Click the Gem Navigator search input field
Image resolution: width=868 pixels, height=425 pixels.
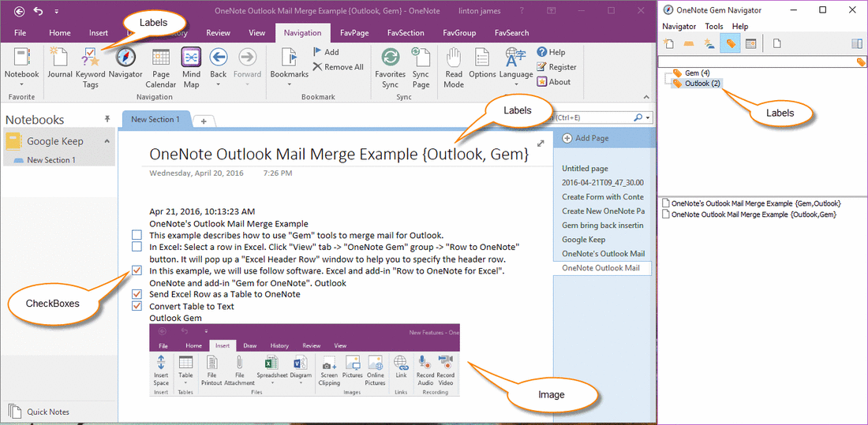(756, 62)
